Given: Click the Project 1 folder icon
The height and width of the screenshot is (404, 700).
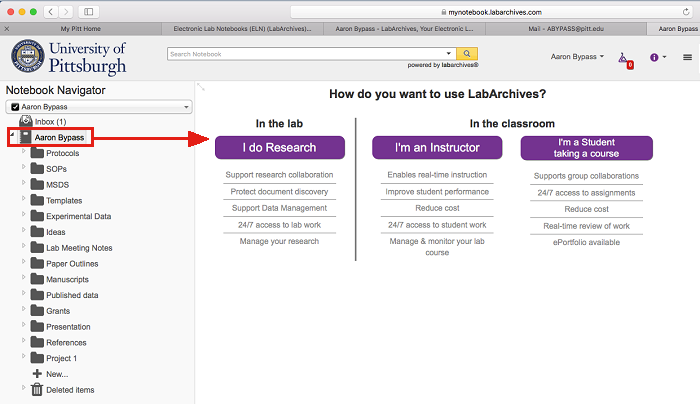Looking at the screenshot, I should (37, 358).
